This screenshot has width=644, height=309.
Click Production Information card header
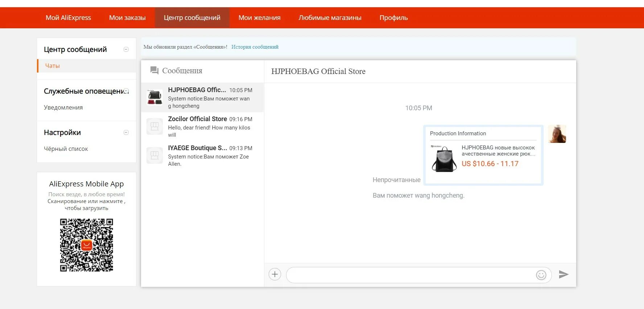coord(458,133)
